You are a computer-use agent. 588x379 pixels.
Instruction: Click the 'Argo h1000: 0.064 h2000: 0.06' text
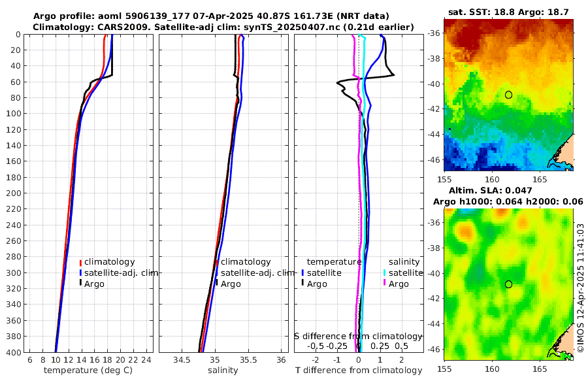(x=508, y=201)
